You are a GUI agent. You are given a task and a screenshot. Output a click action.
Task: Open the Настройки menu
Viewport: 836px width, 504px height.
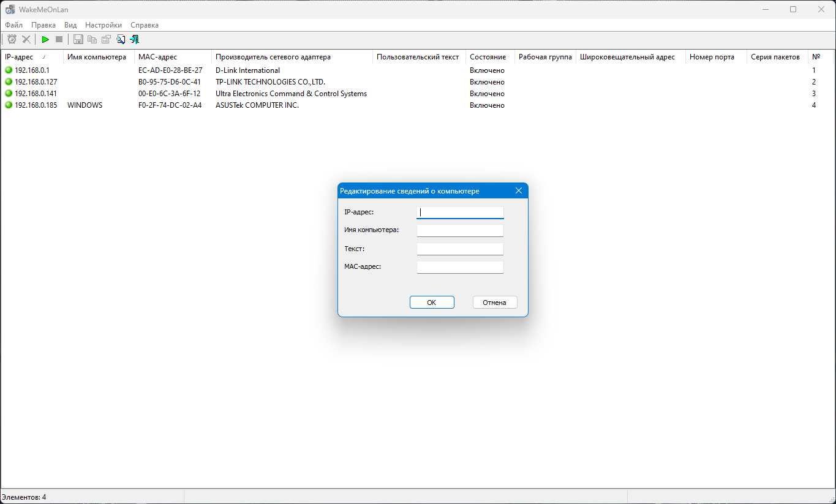(104, 25)
